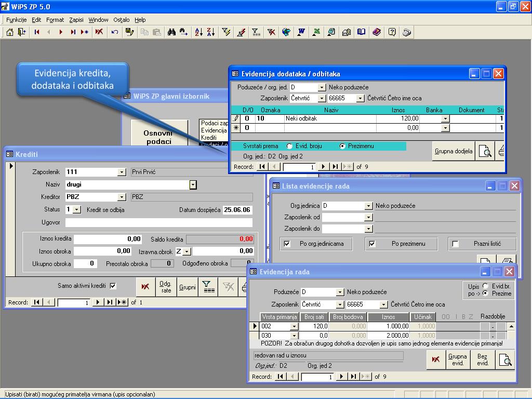The height and width of the screenshot is (399, 532).
Task: Open Zaposlenik od dropdown
Action: click(368, 218)
